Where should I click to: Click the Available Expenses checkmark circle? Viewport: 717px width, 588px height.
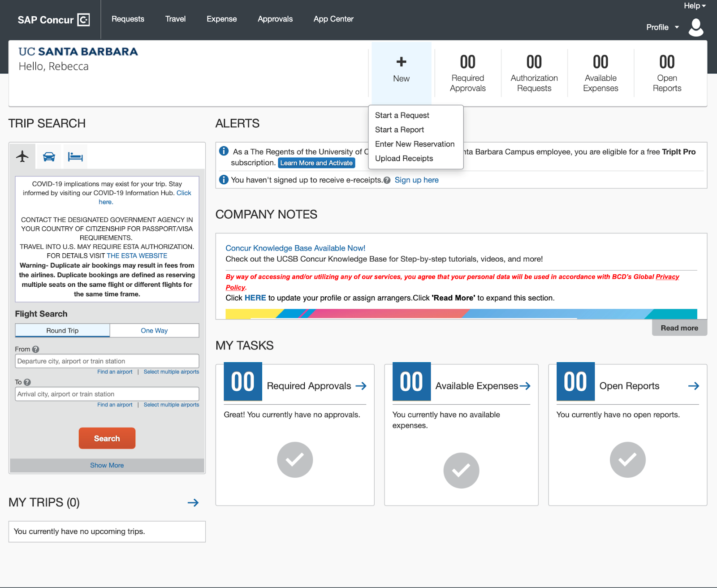click(x=462, y=471)
